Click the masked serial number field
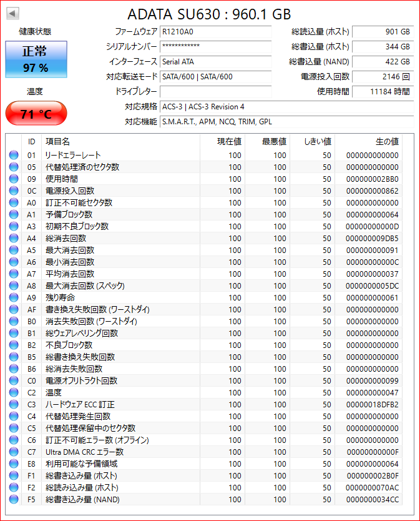Screen dimensions: 420x521 click(215, 47)
